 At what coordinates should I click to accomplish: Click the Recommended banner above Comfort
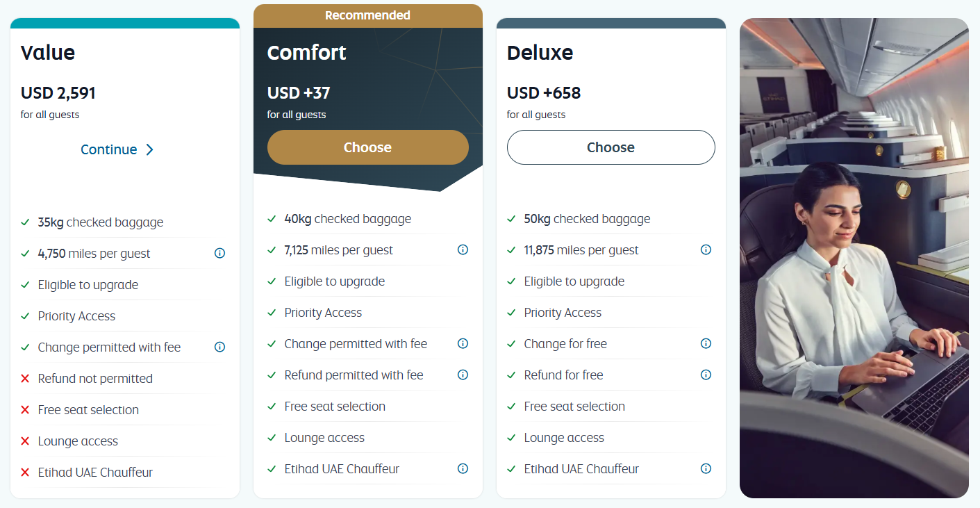(x=367, y=15)
